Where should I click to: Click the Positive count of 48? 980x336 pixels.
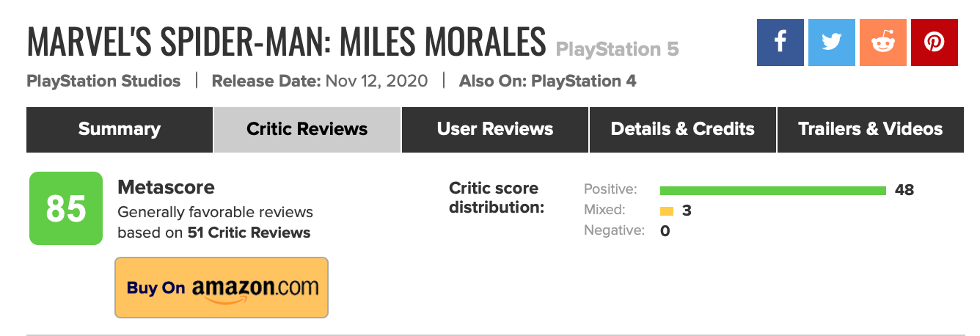click(x=904, y=191)
